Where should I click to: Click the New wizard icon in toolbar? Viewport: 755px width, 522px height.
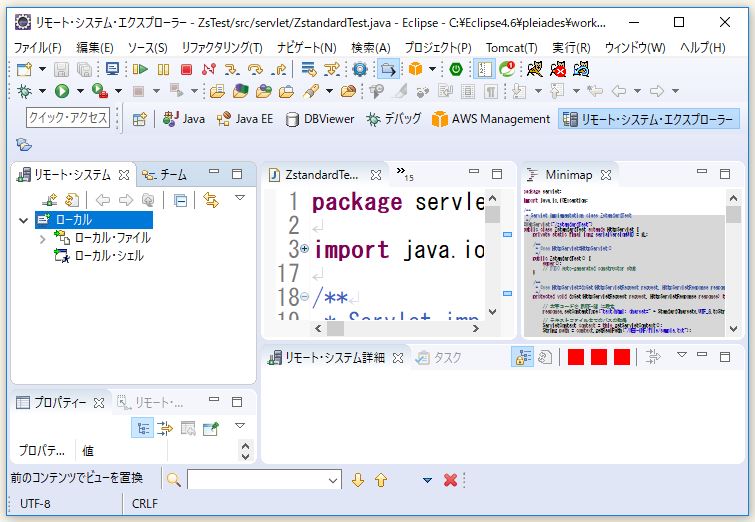[24, 69]
